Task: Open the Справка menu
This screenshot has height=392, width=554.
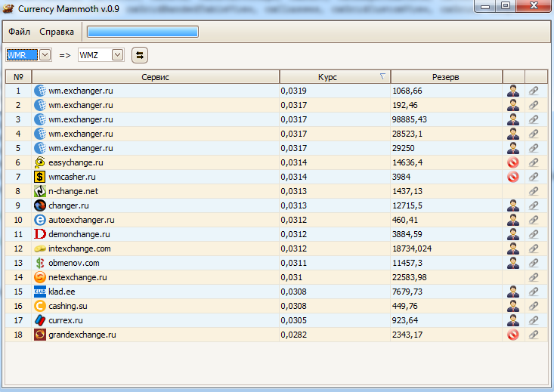Action: [x=57, y=32]
